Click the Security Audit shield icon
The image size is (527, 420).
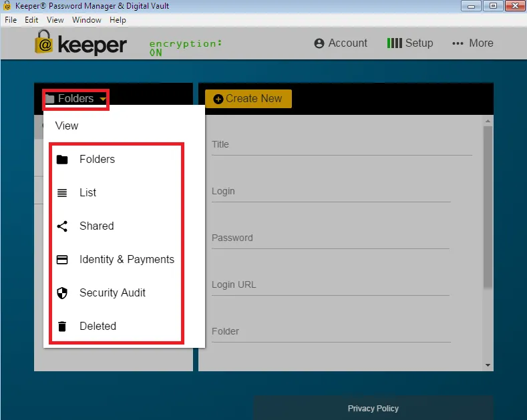(x=62, y=293)
